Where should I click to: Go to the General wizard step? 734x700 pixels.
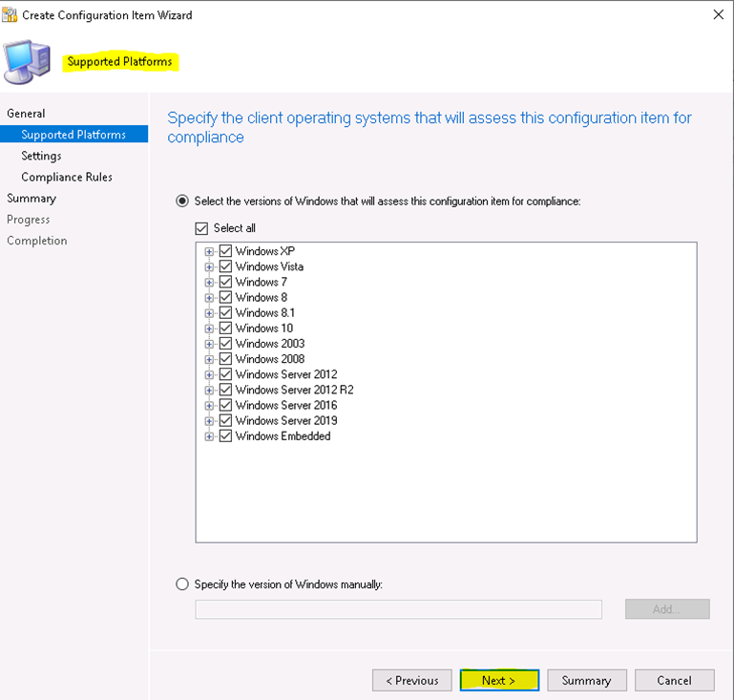[x=26, y=114]
